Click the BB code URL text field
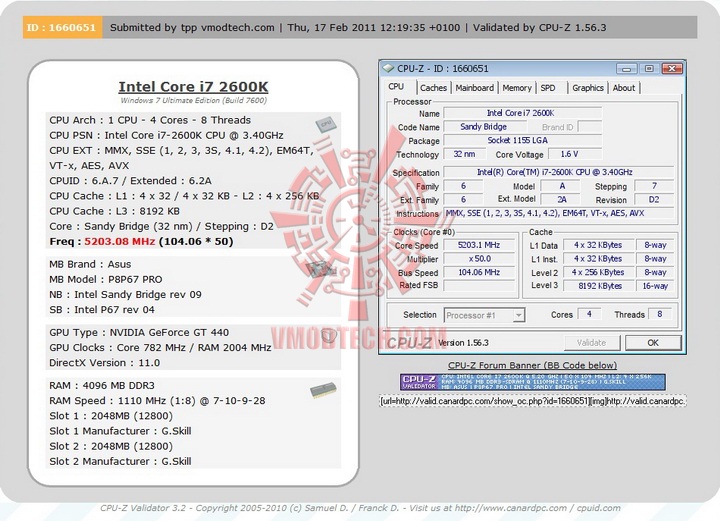 (x=533, y=401)
